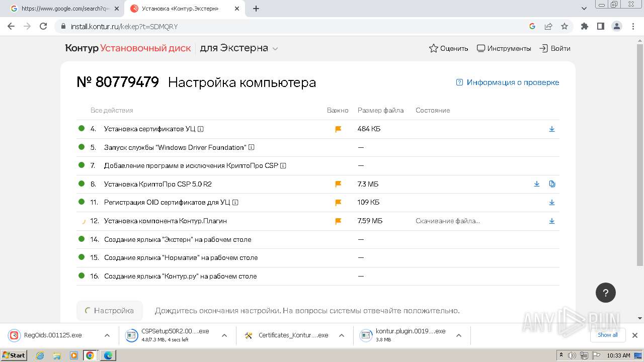644x362 pixels.
Task: Select row 15 Создание ярлыка Норматив
Action: pos(318,257)
